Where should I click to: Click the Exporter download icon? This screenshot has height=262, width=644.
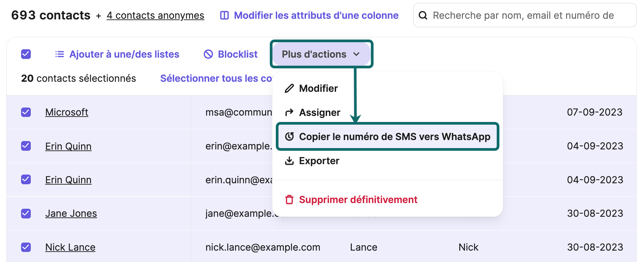point(289,161)
